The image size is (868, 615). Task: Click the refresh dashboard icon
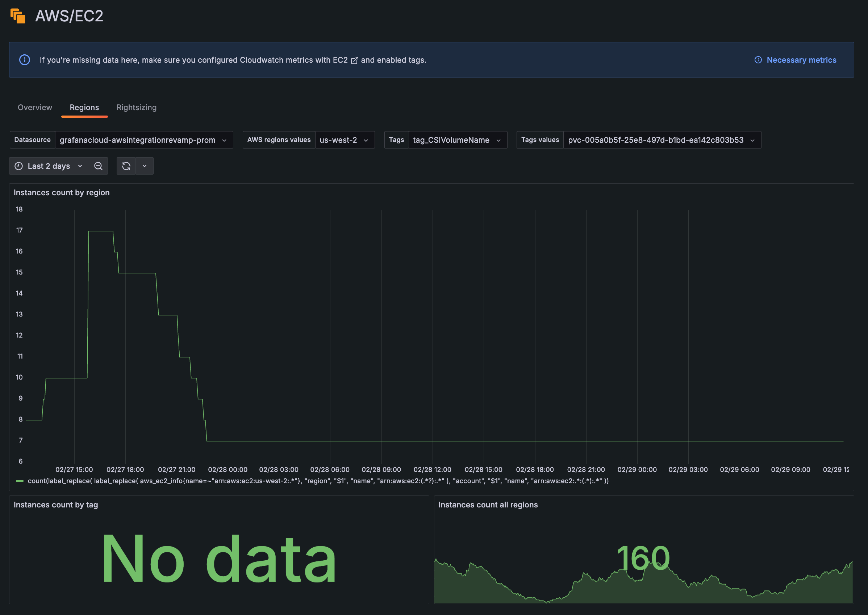pos(126,166)
